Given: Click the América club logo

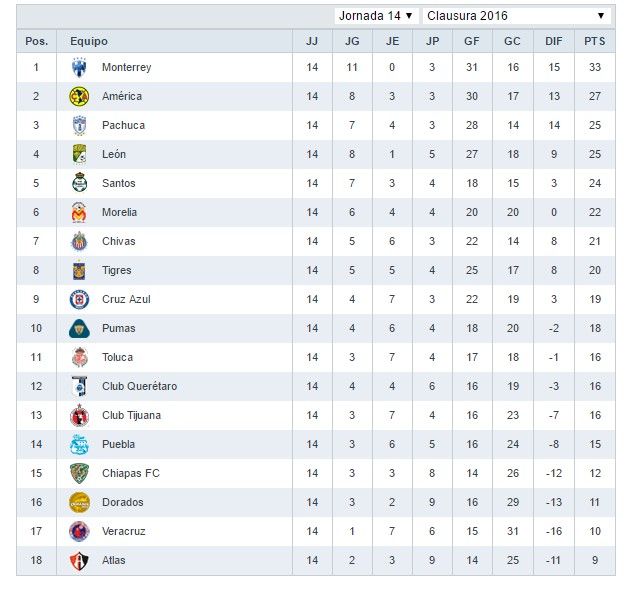Looking at the screenshot, I should pos(79,97).
